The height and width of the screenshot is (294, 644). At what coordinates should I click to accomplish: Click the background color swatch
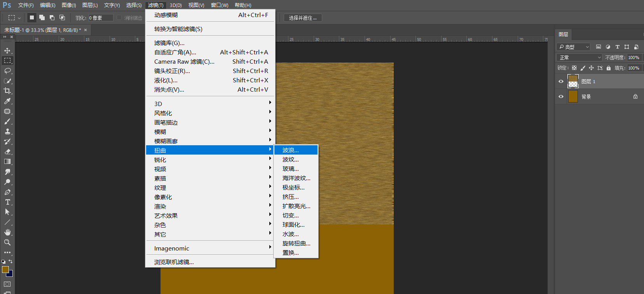click(10, 274)
